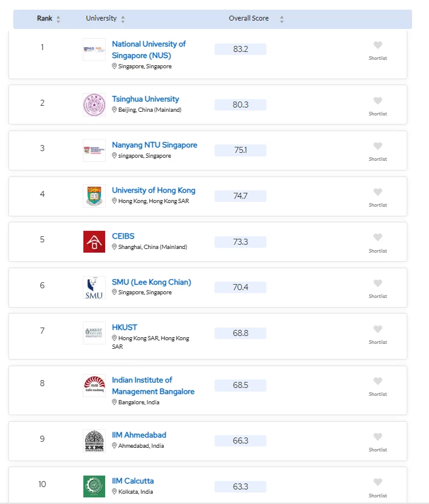This screenshot has width=429, height=504.
Task: Click the NUS logo thumbnail
Action: [94, 50]
